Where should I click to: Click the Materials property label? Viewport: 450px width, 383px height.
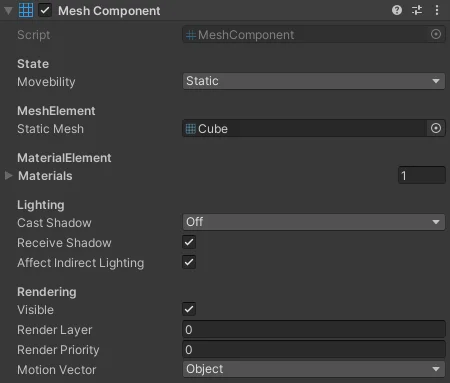tap(45, 176)
